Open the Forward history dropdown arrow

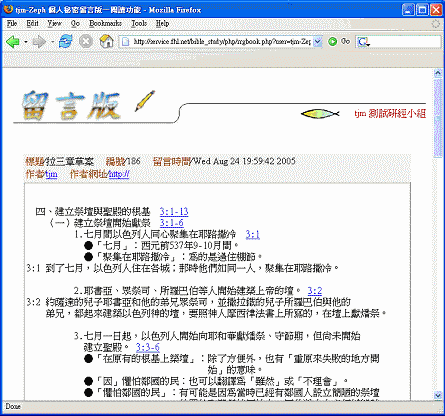[x=52, y=42]
